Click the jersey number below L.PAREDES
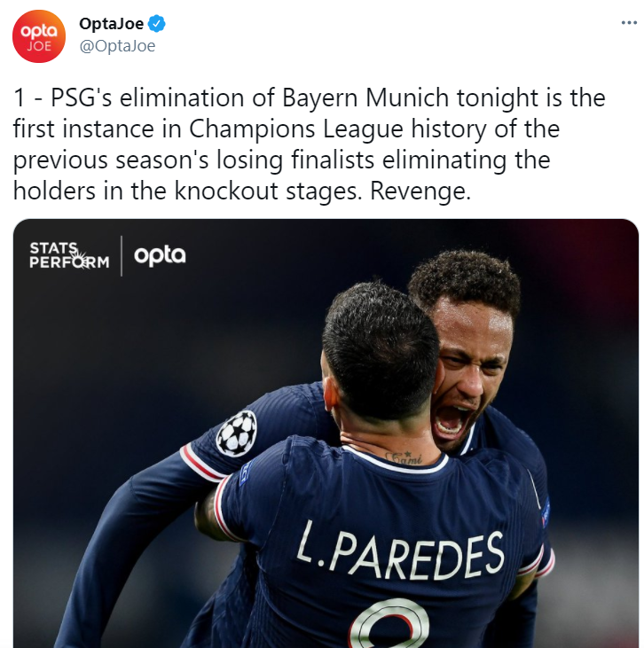The width and height of the screenshot is (644, 648). 389,625
